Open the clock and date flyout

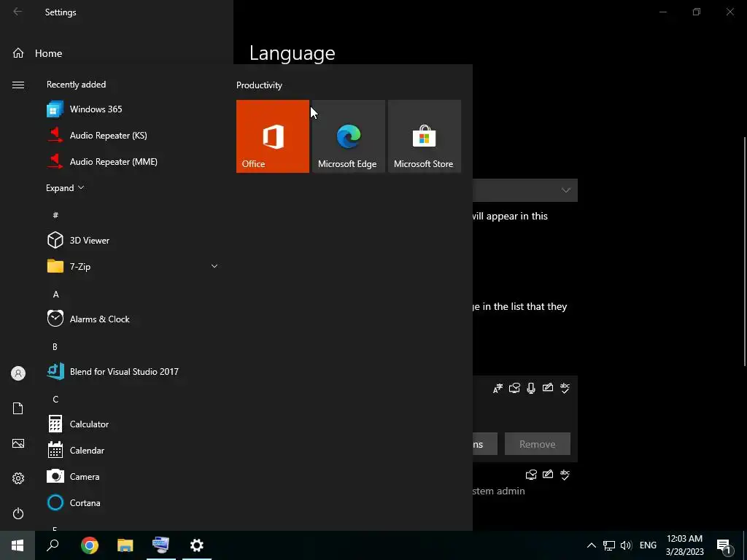click(x=684, y=545)
